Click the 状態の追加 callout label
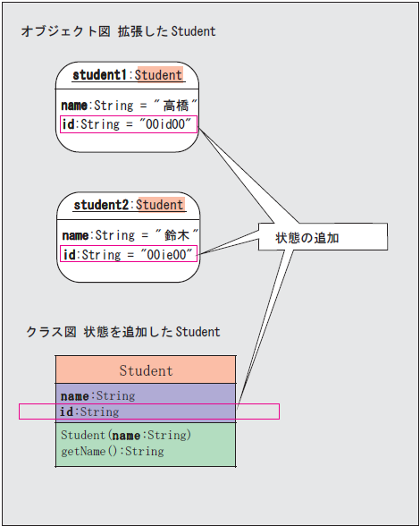Image resolution: width=420 pixels, height=526 pixels. pyautogui.click(x=307, y=238)
